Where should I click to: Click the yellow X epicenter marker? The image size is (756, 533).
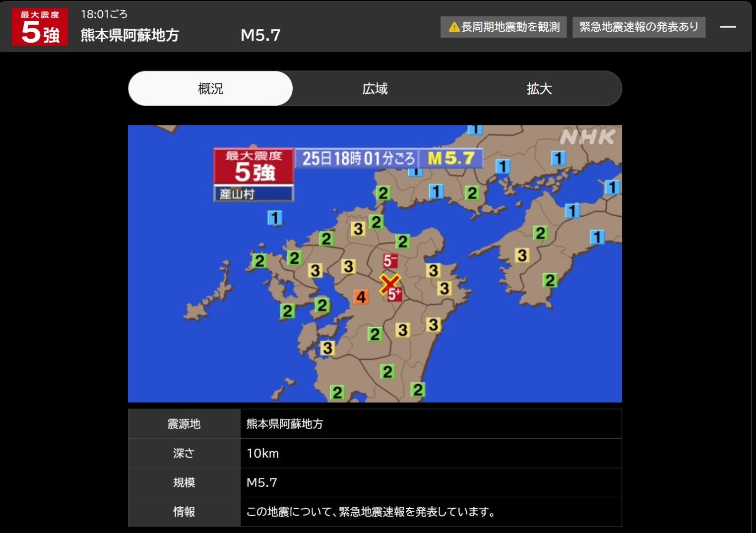tap(389, 284)
